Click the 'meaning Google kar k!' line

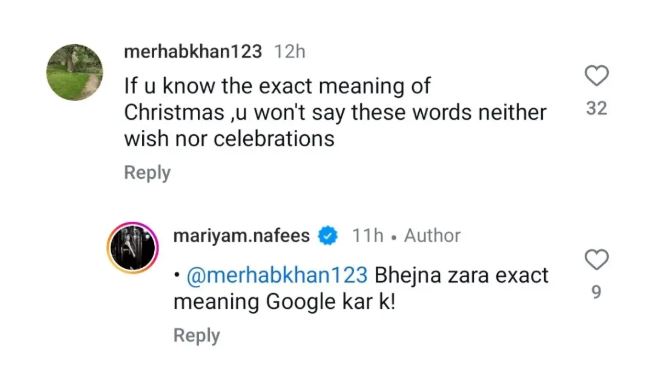[284, 302]
